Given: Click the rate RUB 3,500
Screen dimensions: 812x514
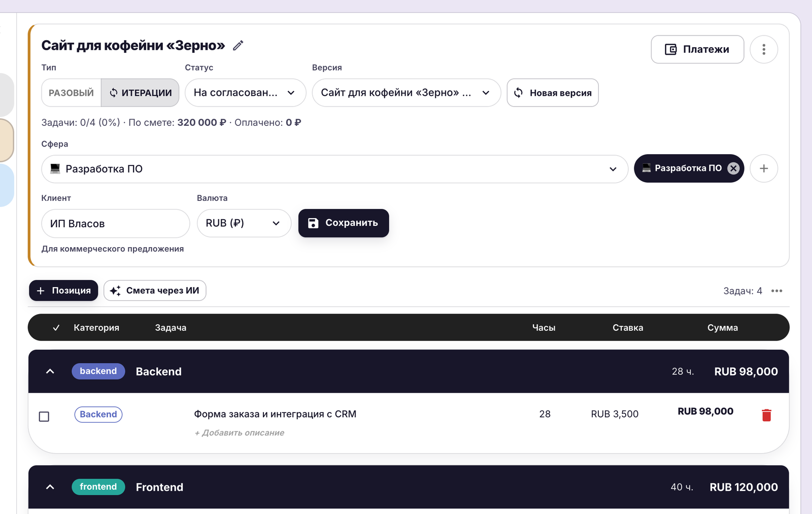Looking at the screenshot, I should (x=615, y=414).
